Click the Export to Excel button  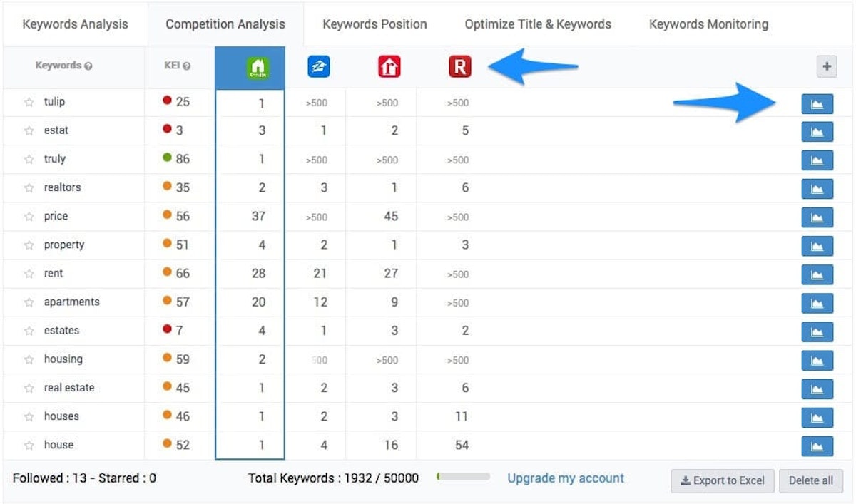(x=722, y=480)
